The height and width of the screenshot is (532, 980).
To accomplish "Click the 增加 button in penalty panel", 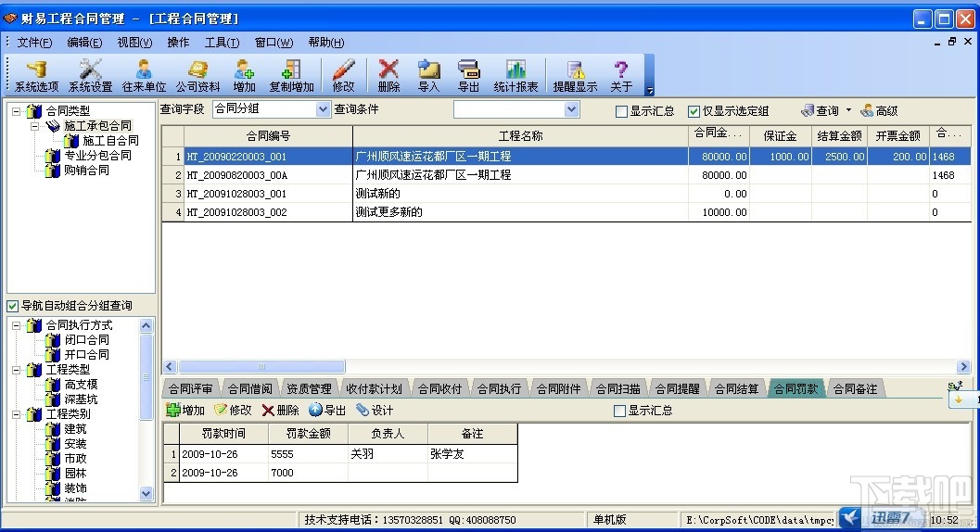I will click(x=185, y=410).
